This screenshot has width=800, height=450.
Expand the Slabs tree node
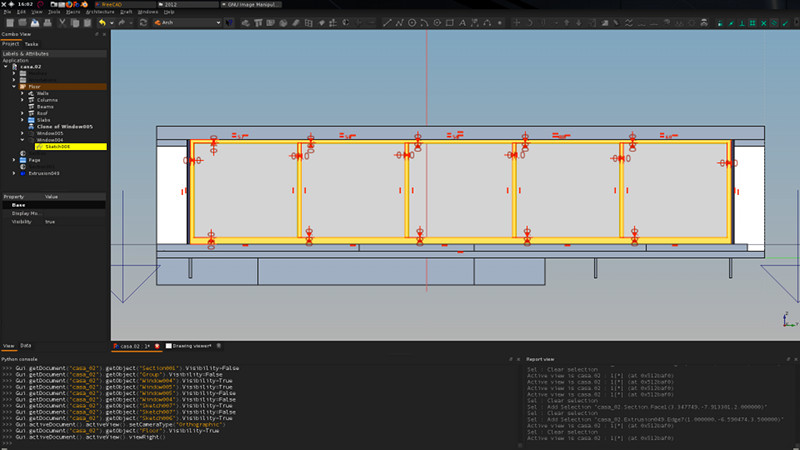click(22, 120)
